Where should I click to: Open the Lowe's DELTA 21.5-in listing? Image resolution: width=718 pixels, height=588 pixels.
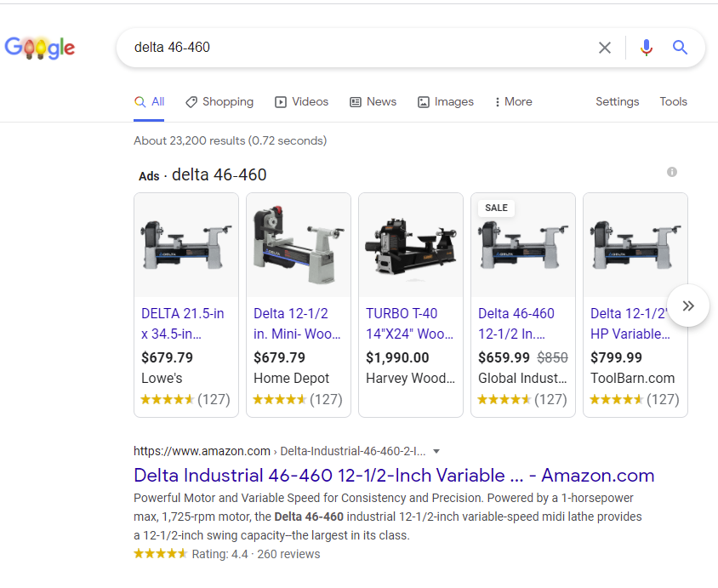[182, 323]
